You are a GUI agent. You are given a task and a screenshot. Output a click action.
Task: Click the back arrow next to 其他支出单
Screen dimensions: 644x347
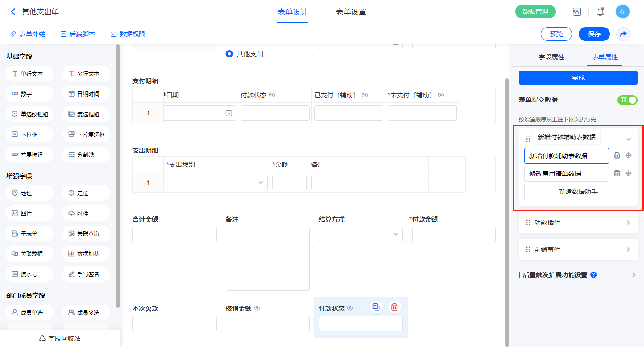click(x=13, y=12)
